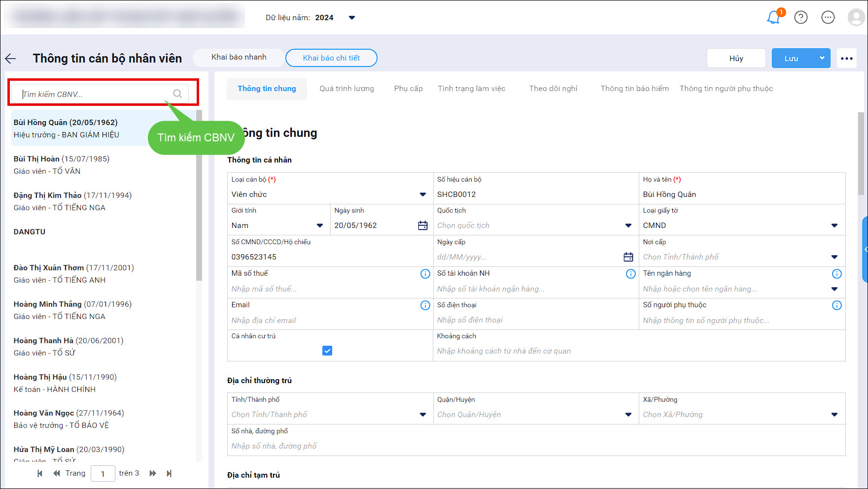Screen dimensions: 868x489
Task: Open the help question mark icon
Action: click(x=801, y=17)
